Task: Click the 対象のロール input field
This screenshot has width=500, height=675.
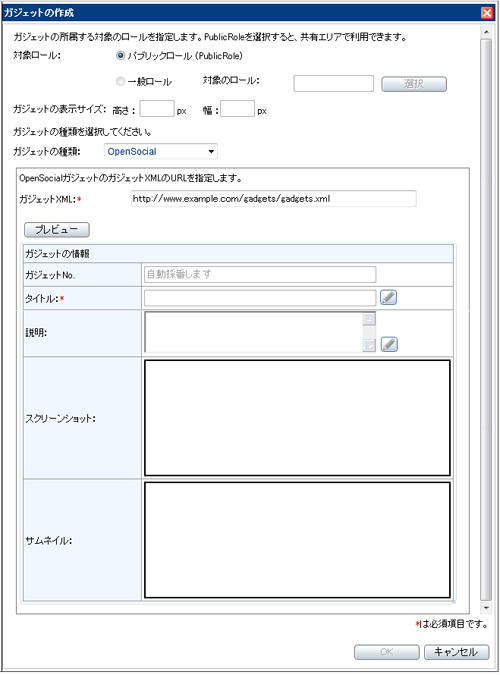Action: point(333,84)
